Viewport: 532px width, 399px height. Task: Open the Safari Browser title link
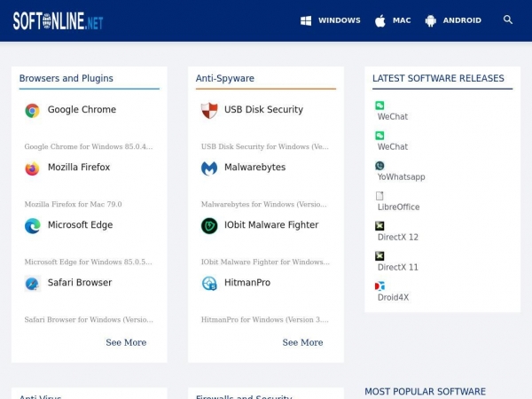pyautogui.click(x=80, y=283)
